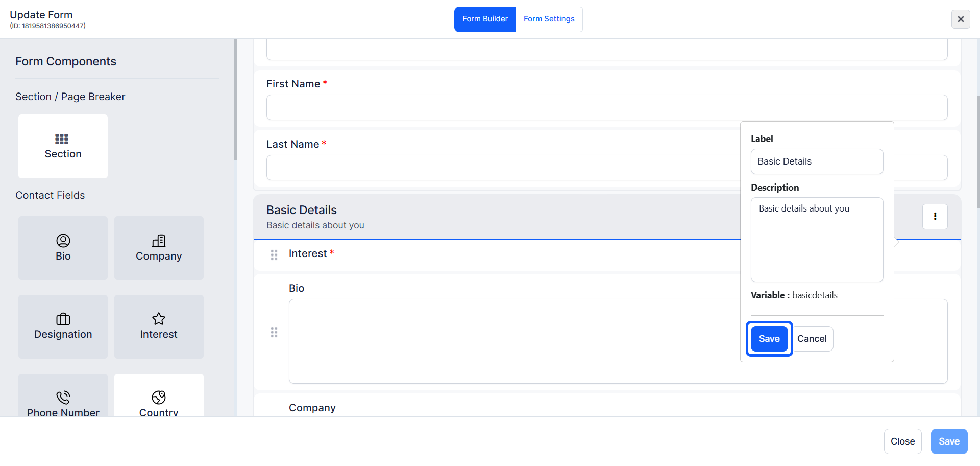Image resolution: width=980 pixels, height=466 pixels.
Task: Select the Company contact field tile
Action: click(159, 248)
